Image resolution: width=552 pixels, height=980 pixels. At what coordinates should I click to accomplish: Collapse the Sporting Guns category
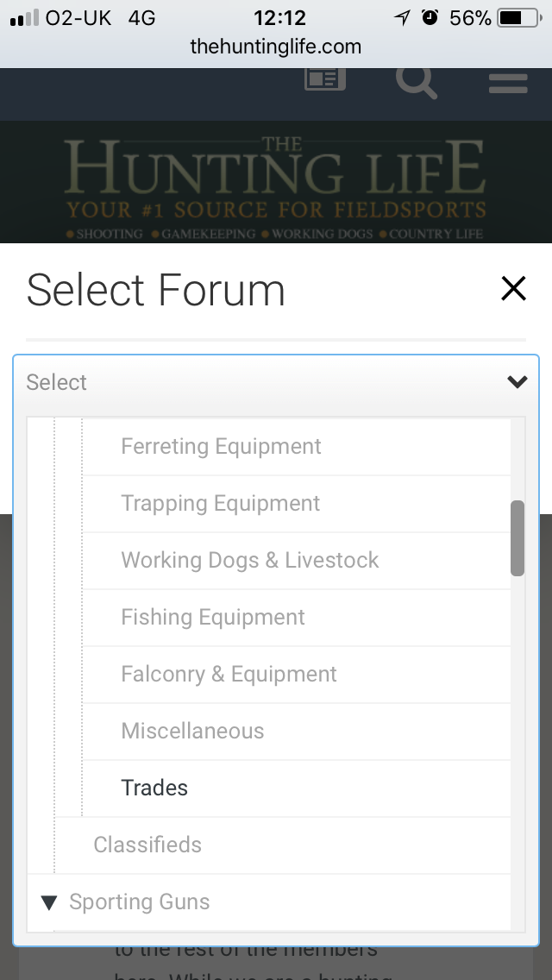[x=49, y=902]
